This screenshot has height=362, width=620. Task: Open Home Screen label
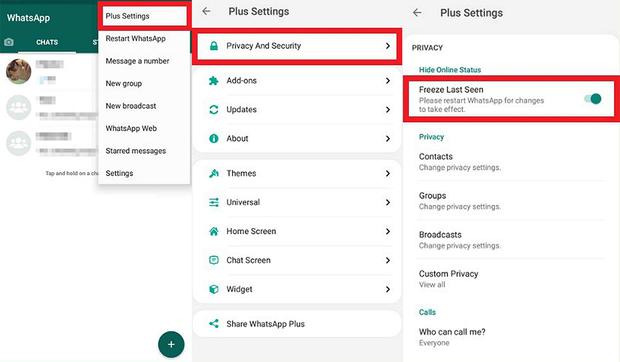[251, 231]
